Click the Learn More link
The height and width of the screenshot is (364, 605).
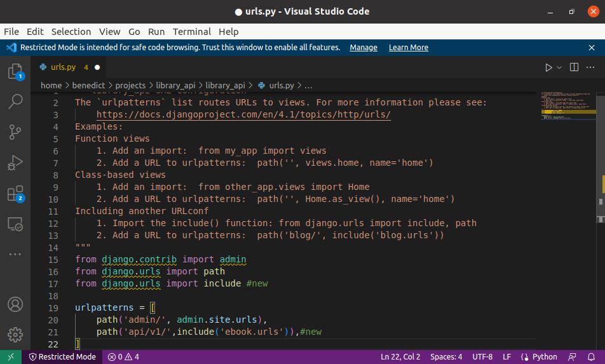click(x=408, y=48)
